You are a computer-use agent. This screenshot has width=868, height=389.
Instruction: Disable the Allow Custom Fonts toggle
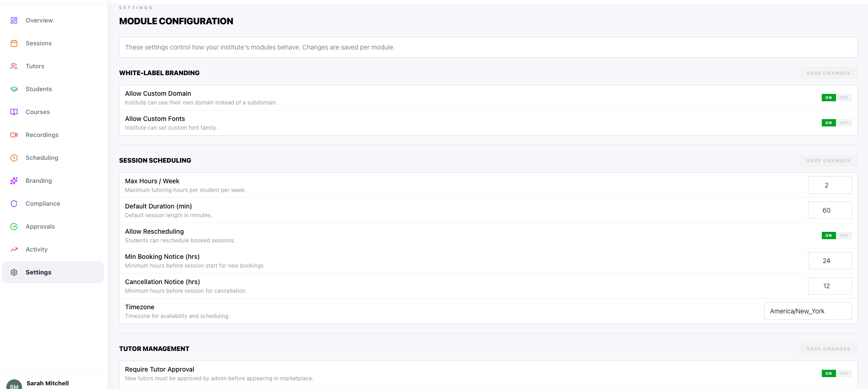coord(843,123)
